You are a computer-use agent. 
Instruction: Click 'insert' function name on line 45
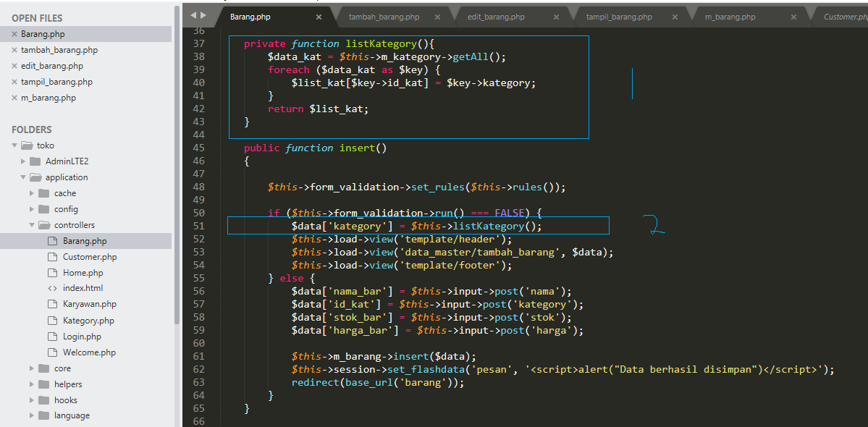pyautogui.click(x=357, y=148)
